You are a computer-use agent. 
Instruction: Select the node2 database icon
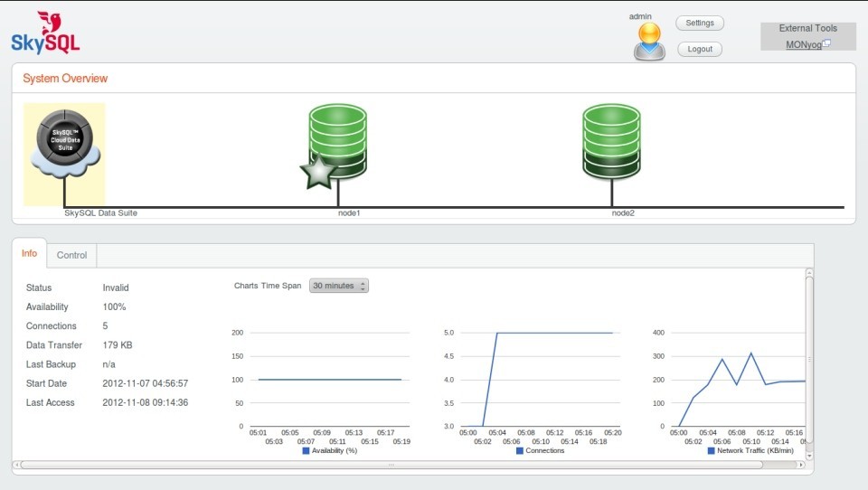point(612,141)
